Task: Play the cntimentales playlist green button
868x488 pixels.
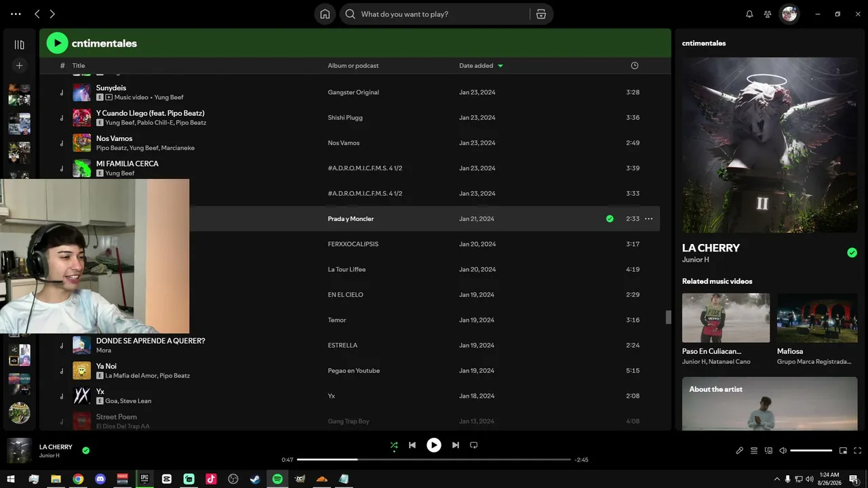Action: click(57, 43)
